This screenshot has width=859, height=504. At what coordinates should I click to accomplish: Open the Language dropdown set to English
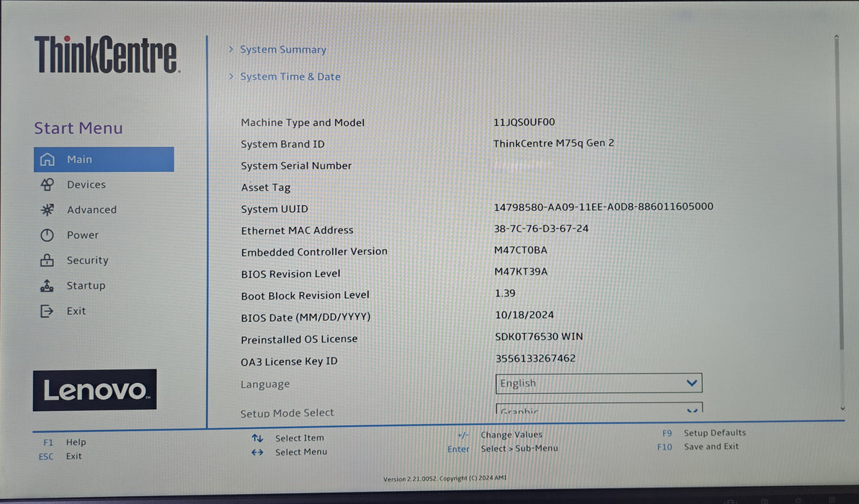(x=599, y=383)
